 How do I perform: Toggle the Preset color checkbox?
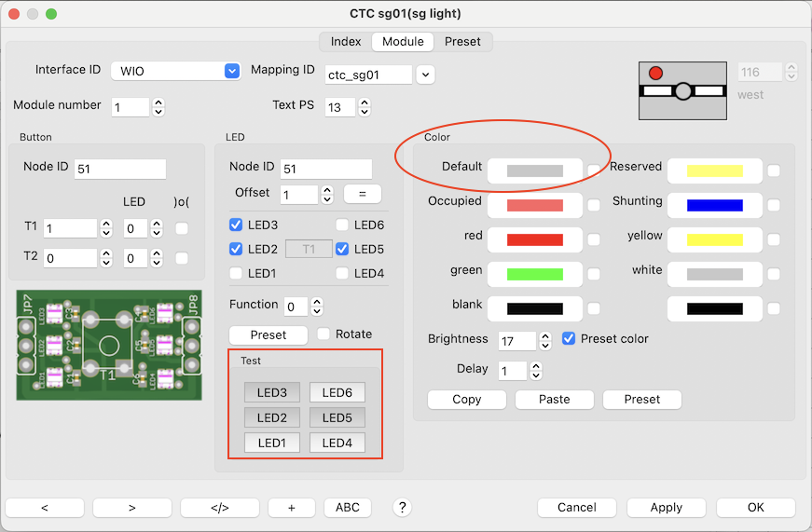(x=570, y=339)
